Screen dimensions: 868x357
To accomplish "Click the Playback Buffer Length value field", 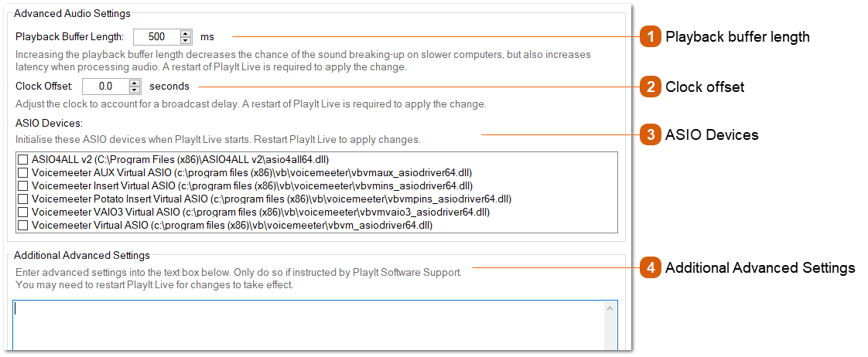I will click(157, 37).
